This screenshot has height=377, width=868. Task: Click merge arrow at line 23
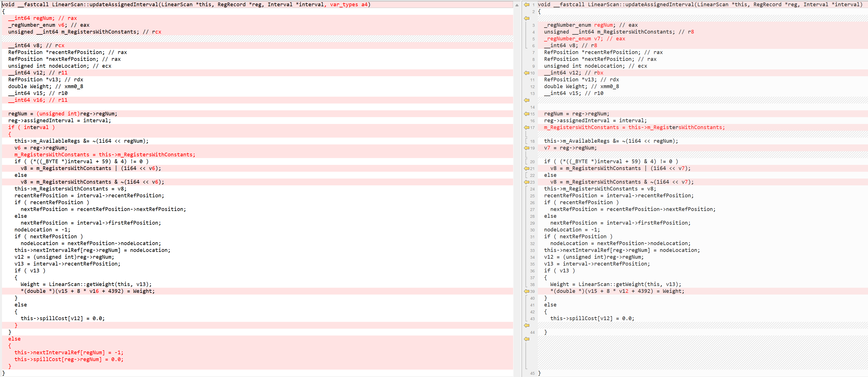pos(526,182)
